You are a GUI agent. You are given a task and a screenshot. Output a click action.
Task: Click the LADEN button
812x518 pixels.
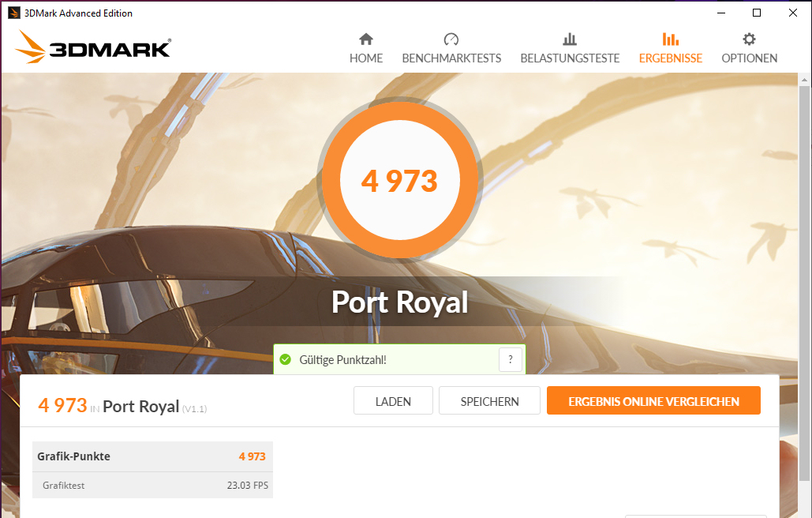point(393,400)
